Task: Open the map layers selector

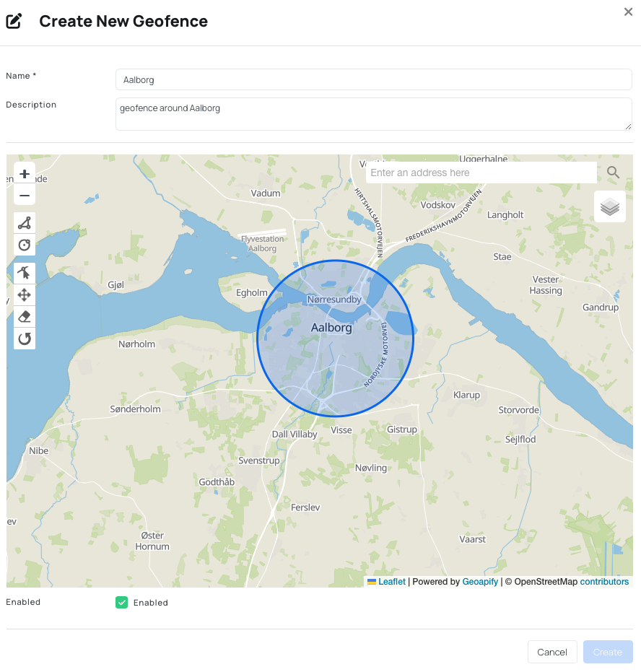Action: 609,206
